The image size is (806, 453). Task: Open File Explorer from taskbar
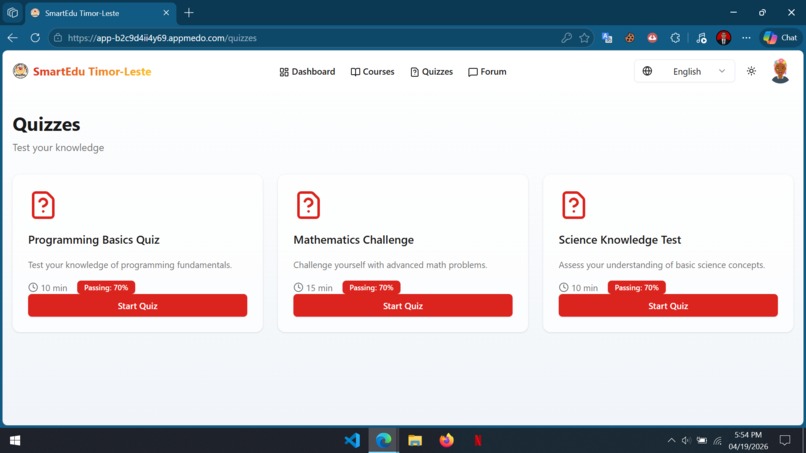[x=415, y=441]
